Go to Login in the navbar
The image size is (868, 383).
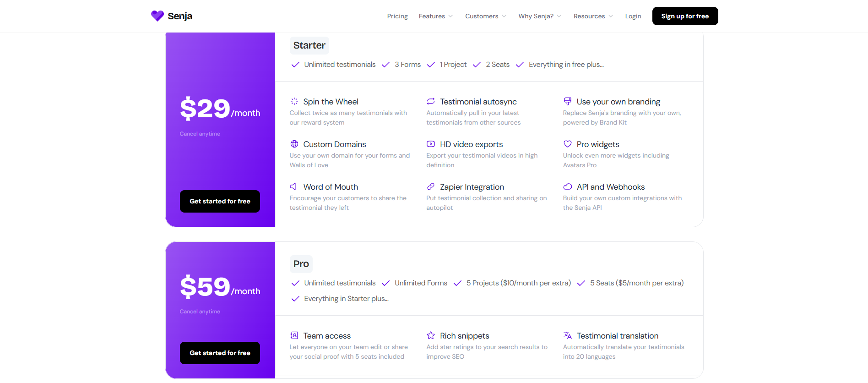(633, 16)
